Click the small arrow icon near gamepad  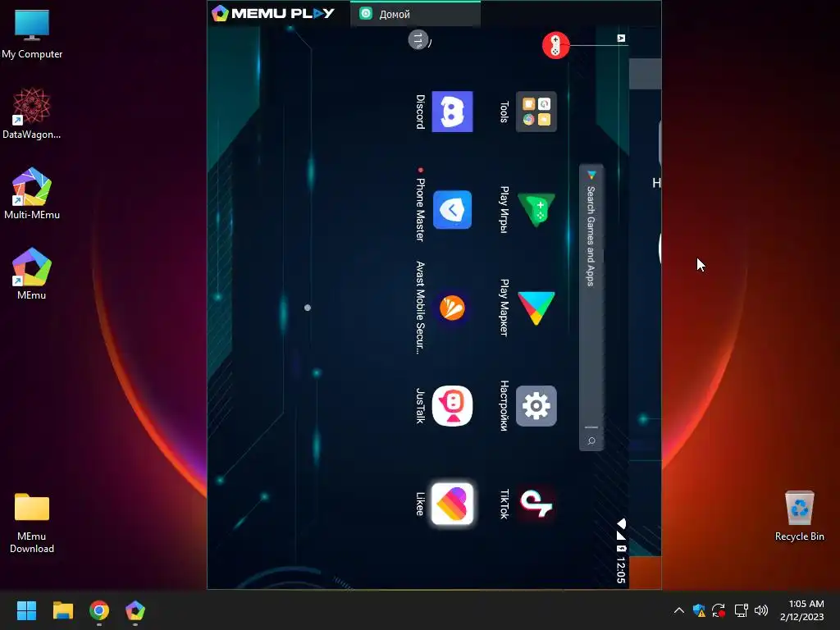[621, 38]
